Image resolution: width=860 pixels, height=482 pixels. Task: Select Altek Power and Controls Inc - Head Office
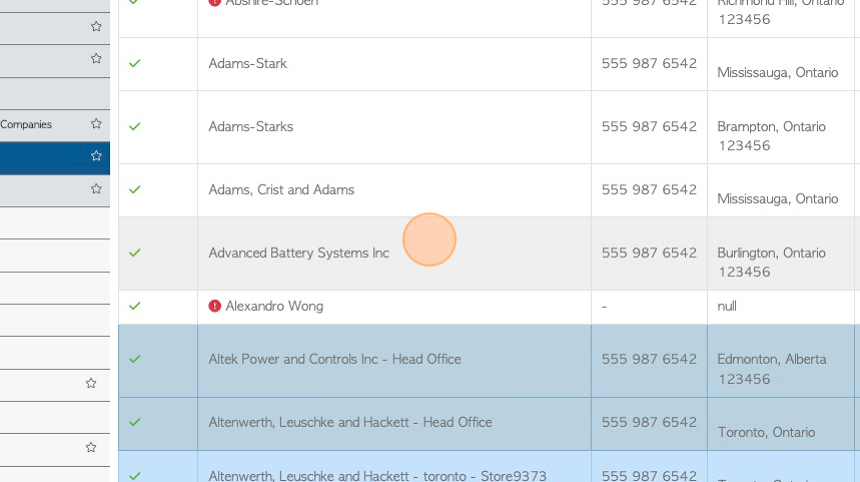pyautogui.click(x=335, y=359)
